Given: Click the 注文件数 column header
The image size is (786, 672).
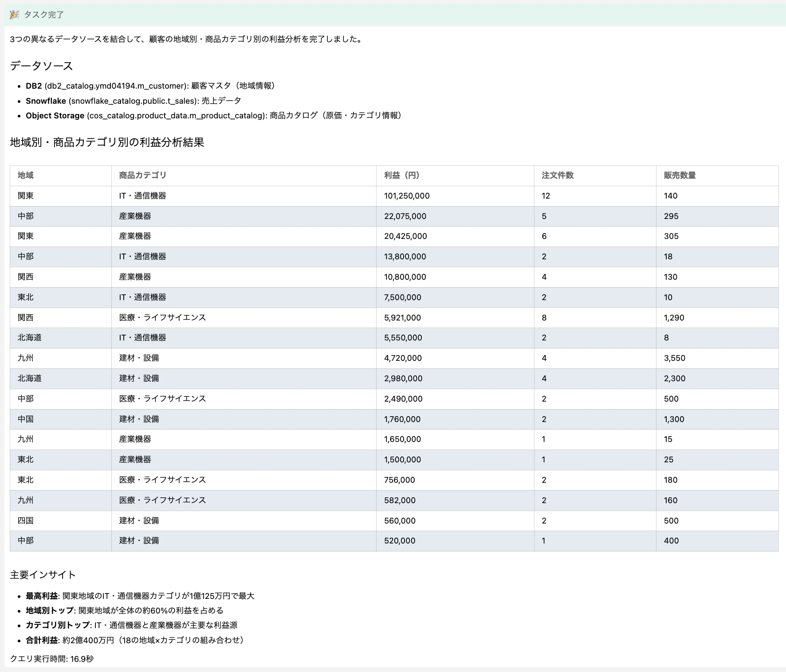Looking at the screenshot, I should (555, 176).
